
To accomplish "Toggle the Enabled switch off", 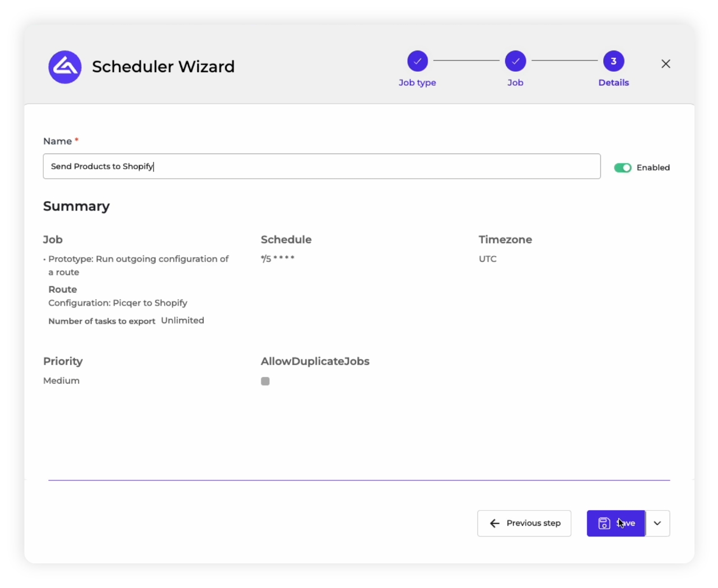I will [622, 167].
